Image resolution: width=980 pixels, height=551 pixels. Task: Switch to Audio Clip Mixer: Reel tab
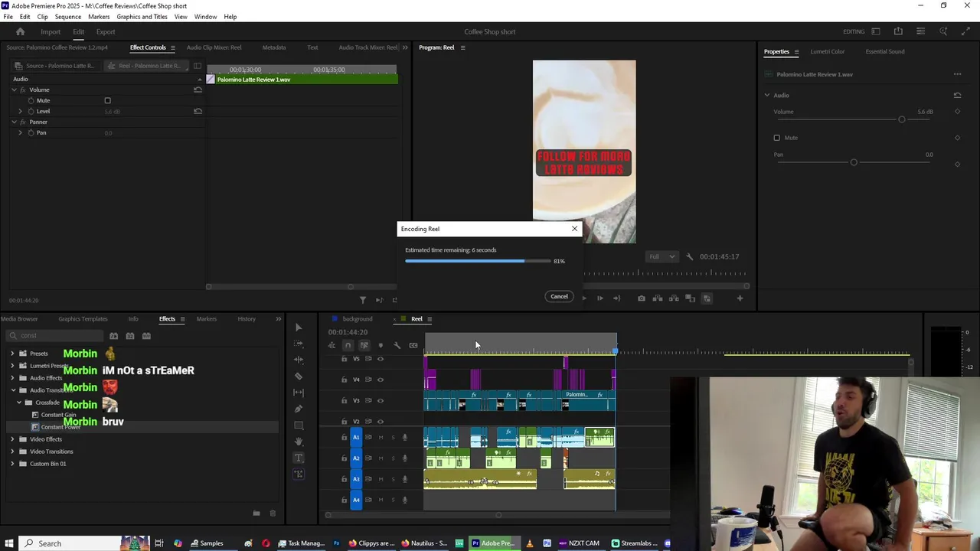click(214, 47)
